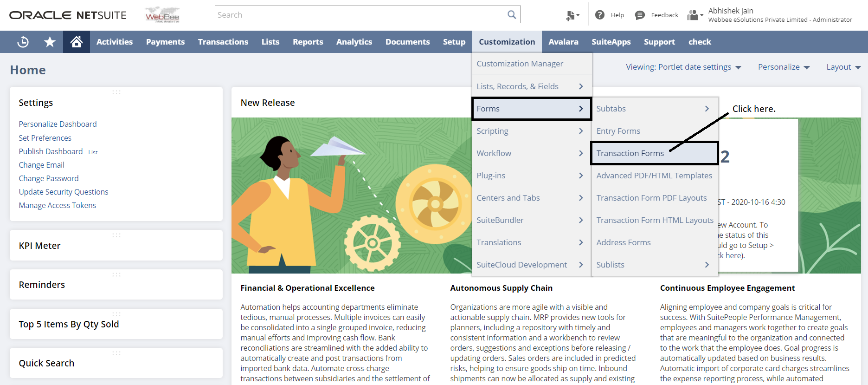Open the Shortcuts star icon
The image size is (868, 385).
coord(50,42)
